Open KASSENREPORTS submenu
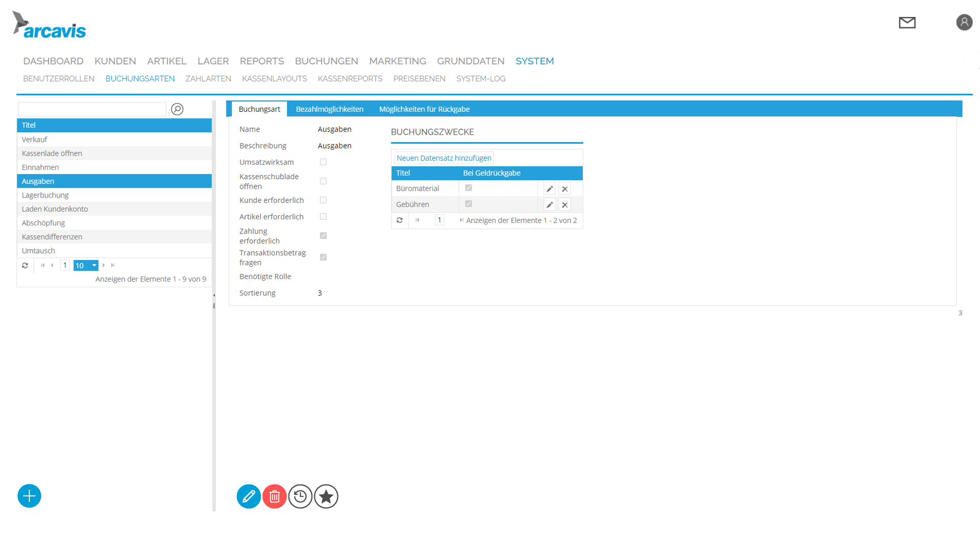The image size is (980, 551). pyautogui.click(x=350, y=79)
